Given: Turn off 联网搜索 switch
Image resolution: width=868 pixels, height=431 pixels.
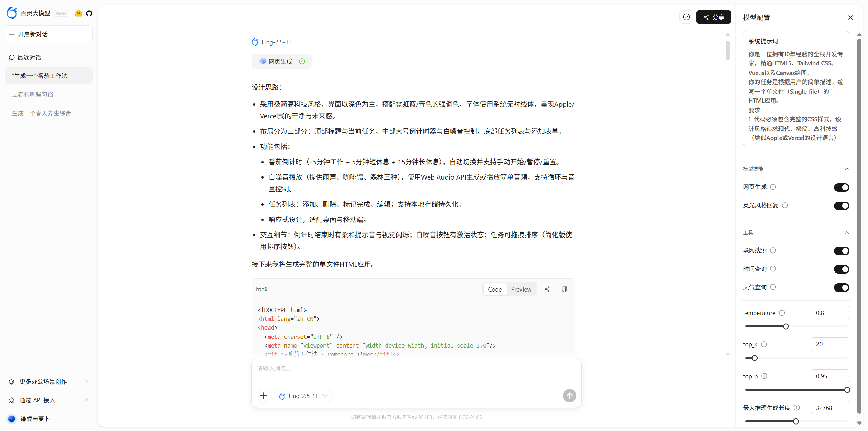Looking at the screenshot, I should 841,251.
